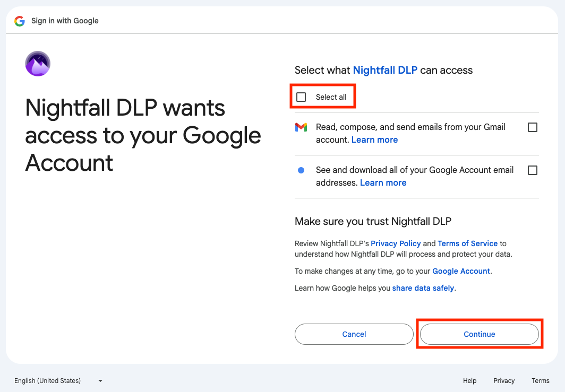Viewport: 565px width, 392px height.
Task: Click the 'Select all' label text
Action: pos(331,97)
